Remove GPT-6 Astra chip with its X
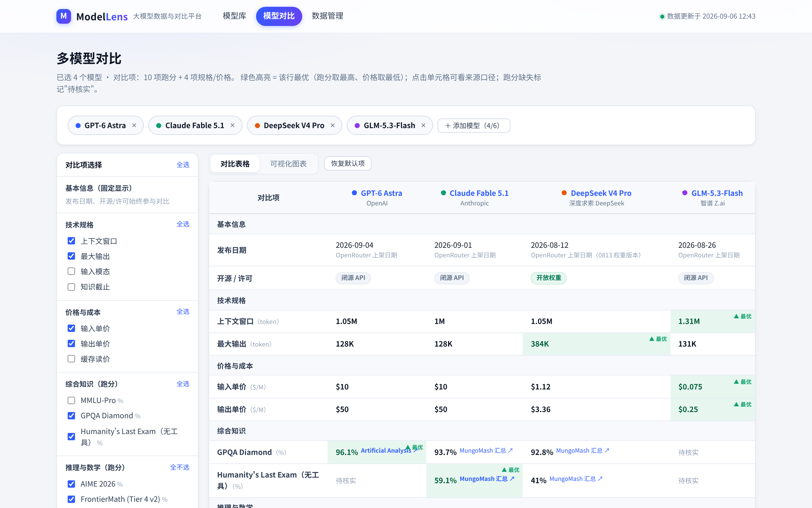Viewport: 812px width, 508px height. tap(134, 125)
